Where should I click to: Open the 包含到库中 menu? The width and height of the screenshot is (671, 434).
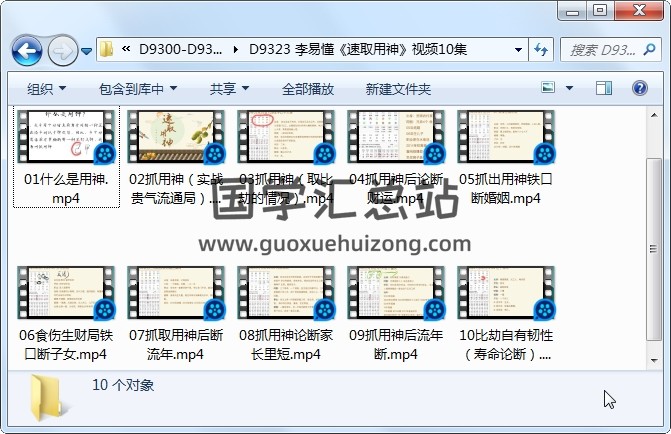coord(138,89)
